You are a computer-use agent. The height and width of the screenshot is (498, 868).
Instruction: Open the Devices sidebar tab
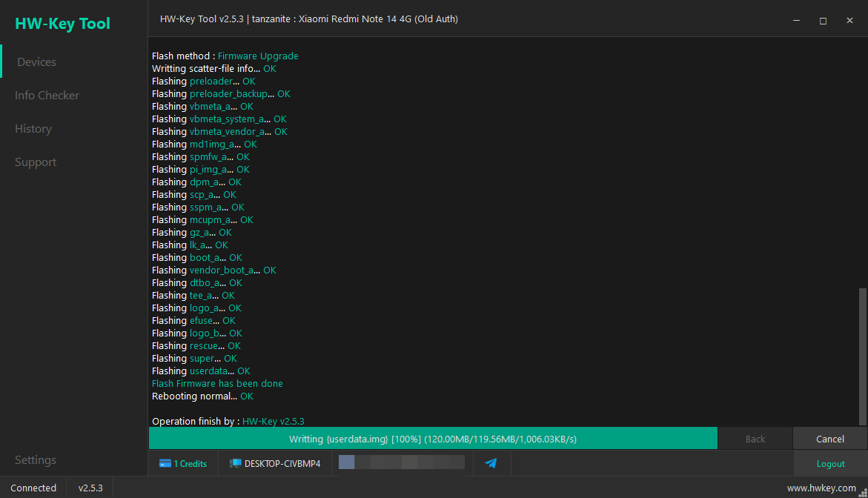pyautogui.click(x=36, y=62)
